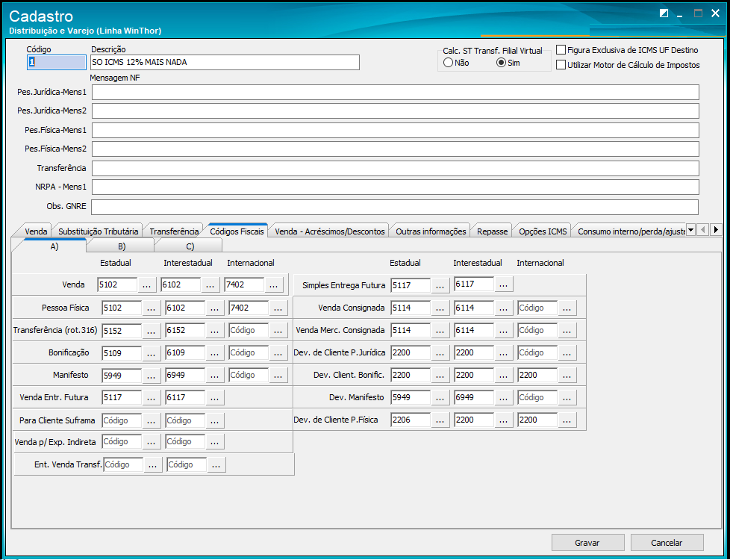
Task: Open lookup for Pessoa Física Internacional code
Action: coord(278,308)
